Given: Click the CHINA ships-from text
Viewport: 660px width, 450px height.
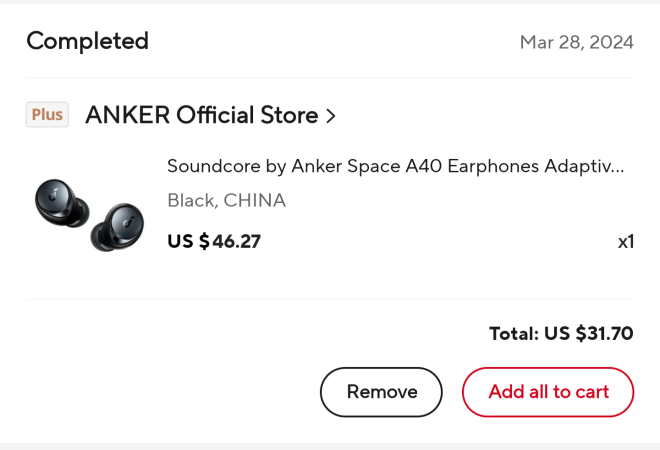Looking at the screenshot, I should pyautogui.click(x=254, y=200).
